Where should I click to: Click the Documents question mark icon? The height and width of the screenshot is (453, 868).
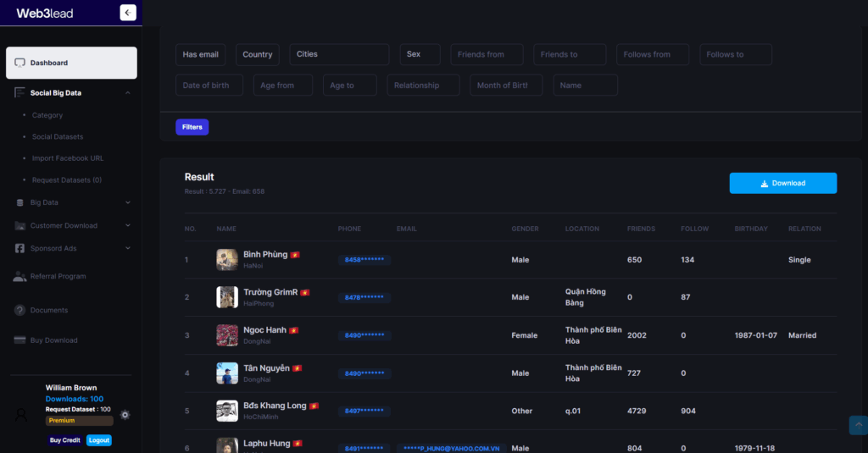[x=20, y=310]
